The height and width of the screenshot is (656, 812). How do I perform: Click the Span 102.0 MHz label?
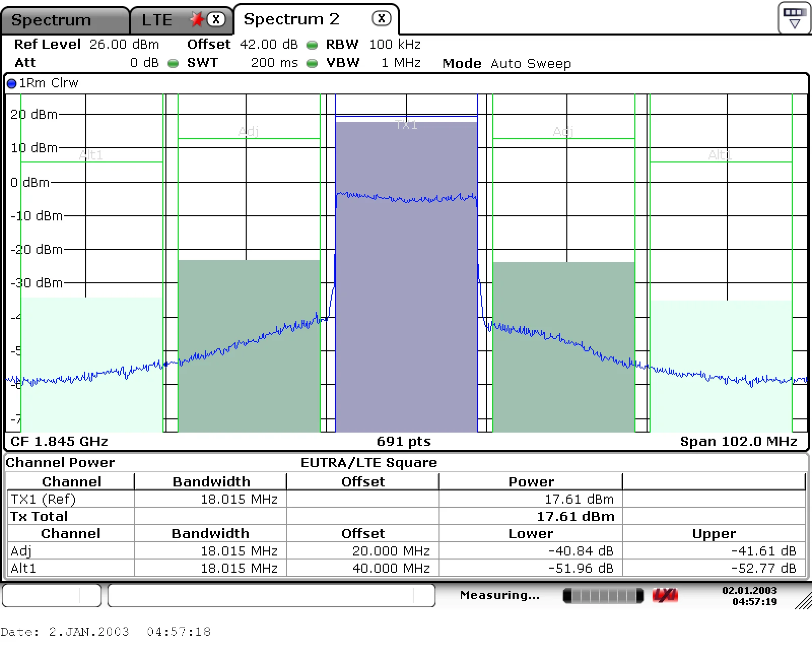(738, 441)
